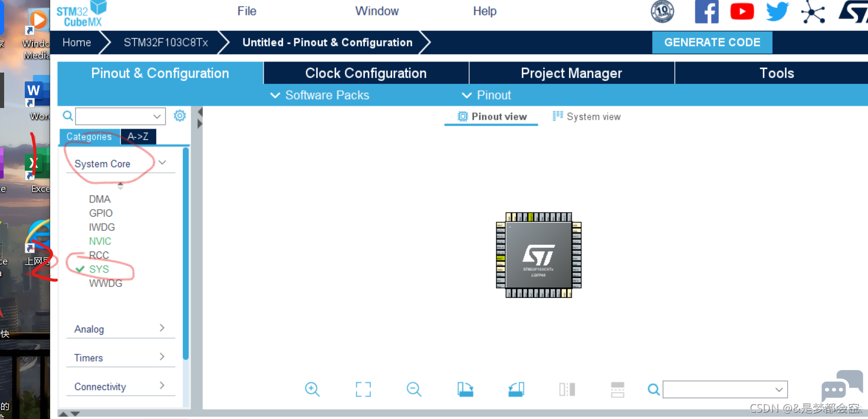Collapse the System Core category
Viewport: 868px width, 419px height.
click(162, 163)
